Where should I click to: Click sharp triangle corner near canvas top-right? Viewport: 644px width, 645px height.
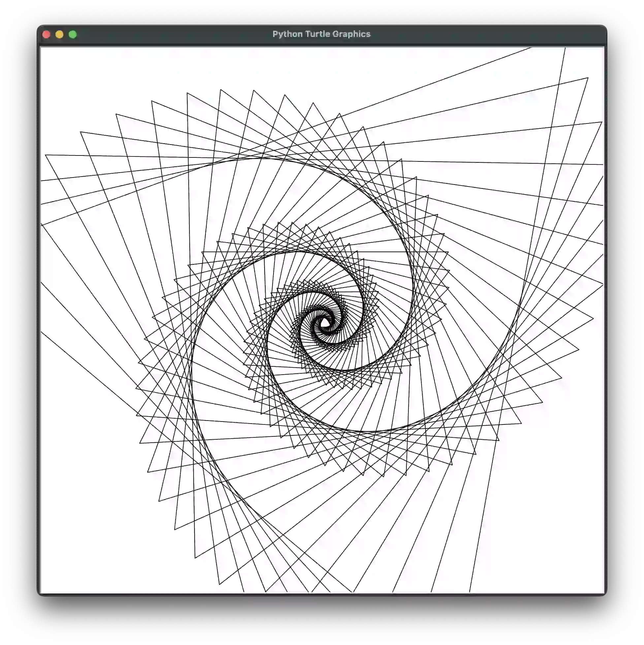[588, 78]
